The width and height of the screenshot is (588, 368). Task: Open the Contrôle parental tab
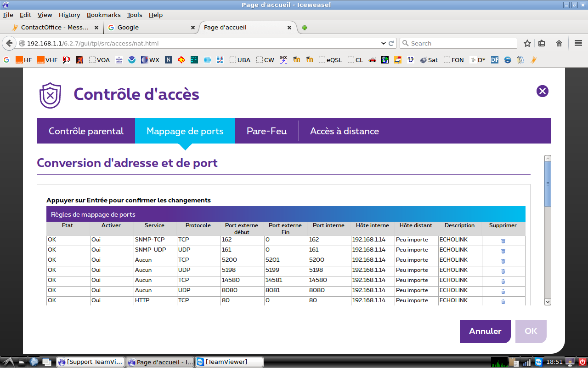(x=86, y=131)
